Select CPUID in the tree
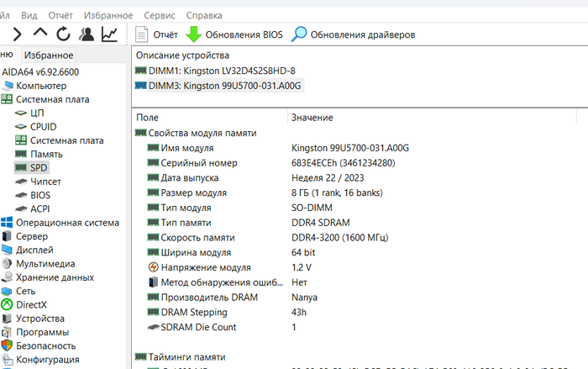The image size is (588, 369). click(43, 127)
